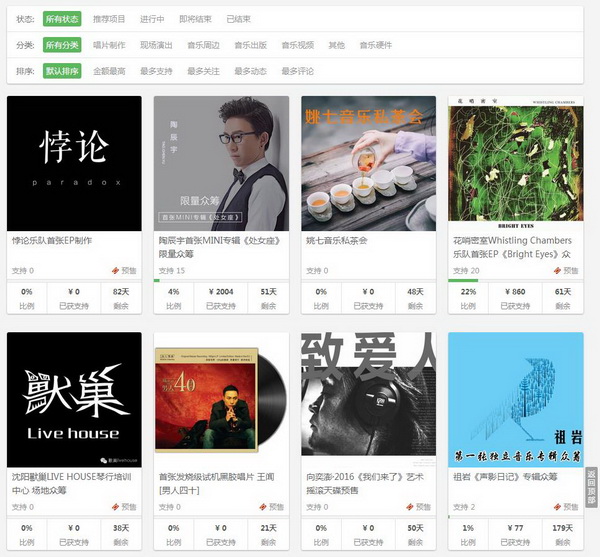600x557 pixels.
Task: Open 獸巢 Live house thumbnail
Action: pyautogui.click(x=74, y=400)
